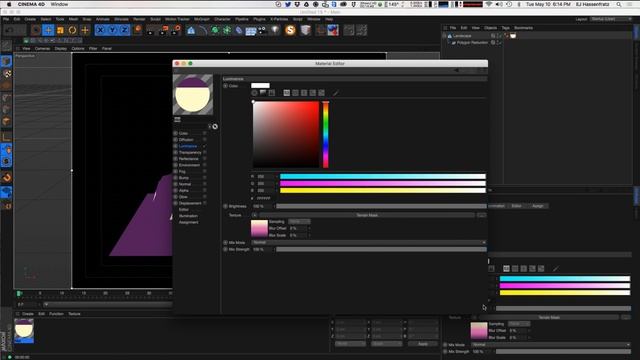Open the Assignment settings page

click(x=189, y=222)
